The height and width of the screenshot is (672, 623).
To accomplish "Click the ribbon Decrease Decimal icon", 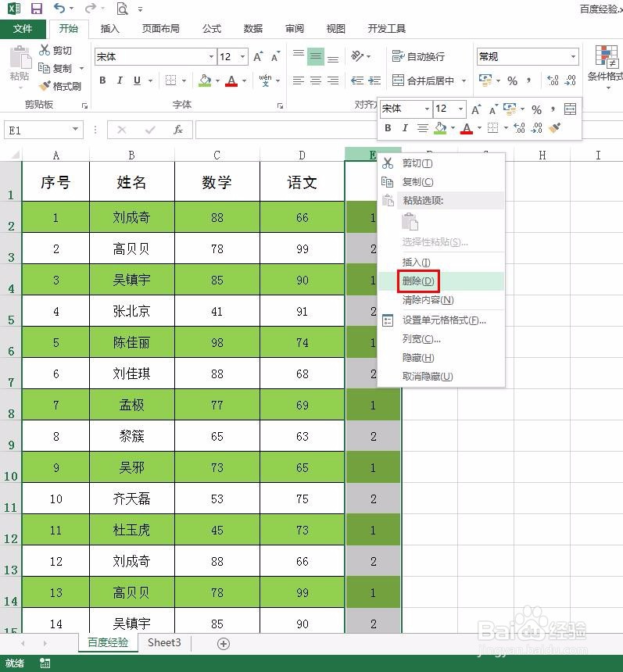I will [x=571, y=80].
